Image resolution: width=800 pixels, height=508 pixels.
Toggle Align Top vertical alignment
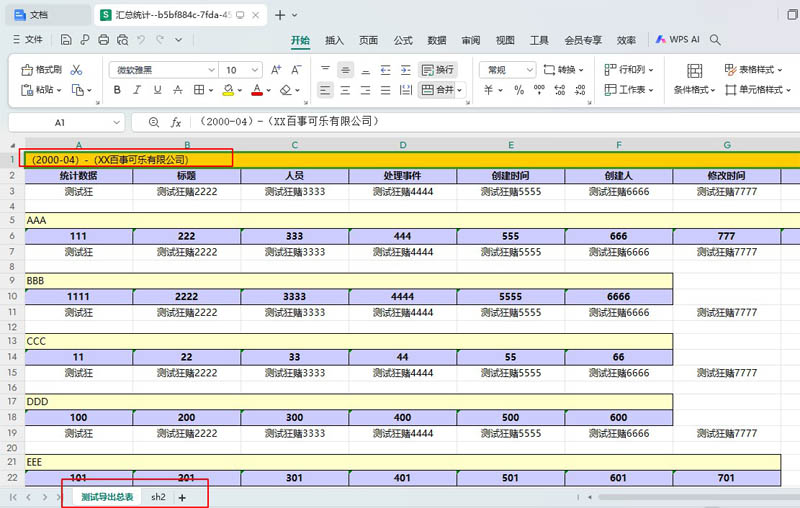[x=325, y=70]
